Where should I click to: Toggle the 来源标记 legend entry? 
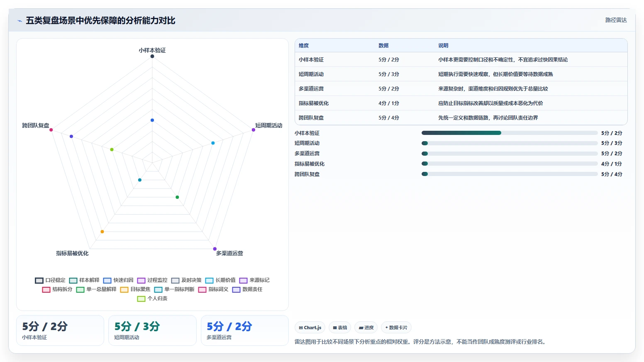click(254, 280)
